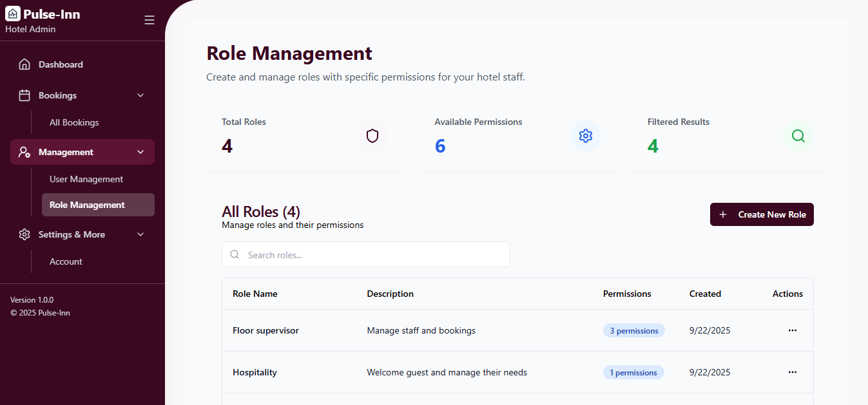Click the Search roles input field

[x=365, y=254]
